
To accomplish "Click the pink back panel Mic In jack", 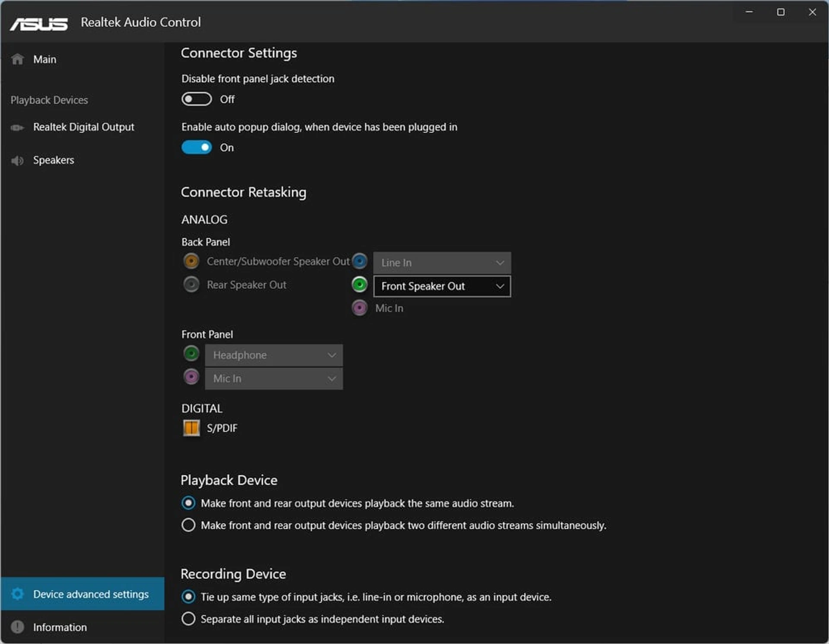I will (x=359, y=308).
